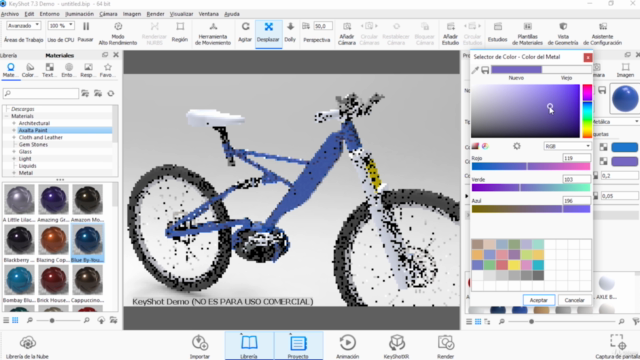The height and width of the screenshot is (360, 640).
Task: Collapse the Materials tree node
Action: click(x=7, y=116)
